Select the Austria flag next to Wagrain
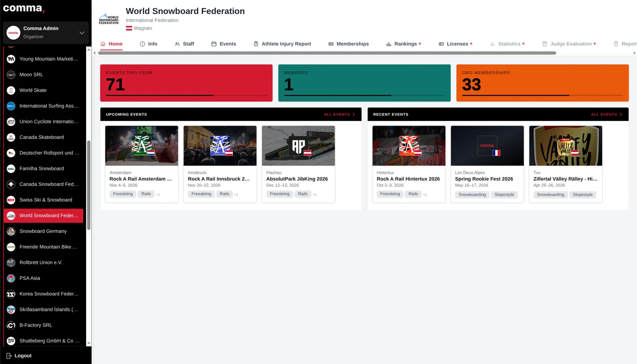 click(x=129, y=28)
